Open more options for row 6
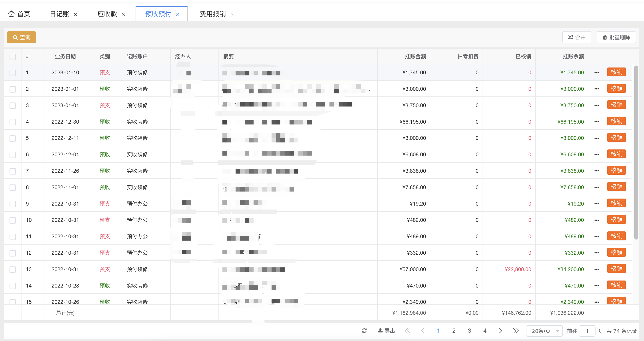Screen dimensions: 644x341 (x=596, y=155)
